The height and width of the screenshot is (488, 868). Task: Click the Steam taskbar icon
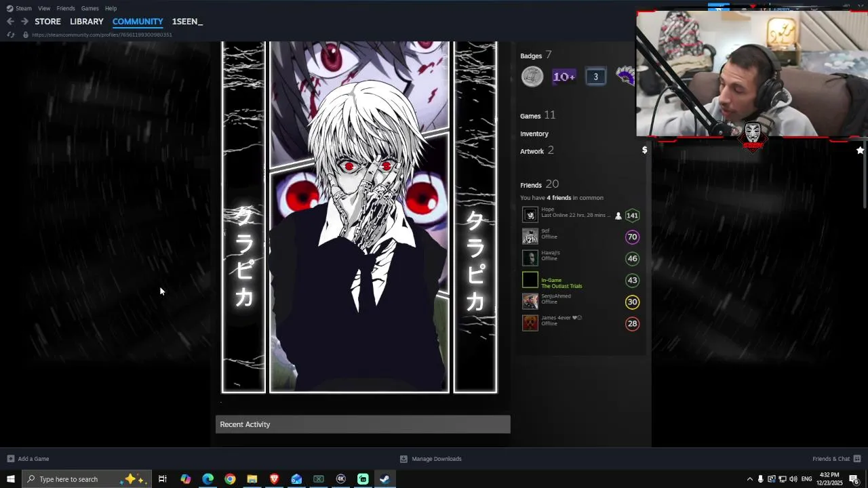click(384, 479)
